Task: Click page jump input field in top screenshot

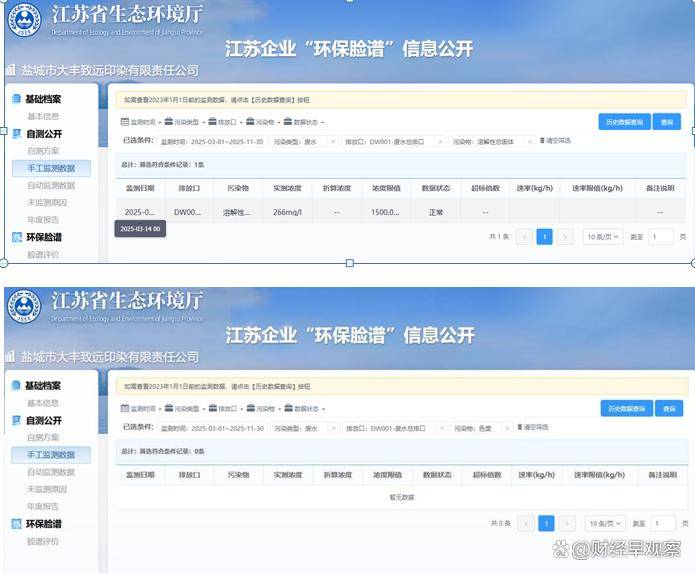Action: [661, 237]
